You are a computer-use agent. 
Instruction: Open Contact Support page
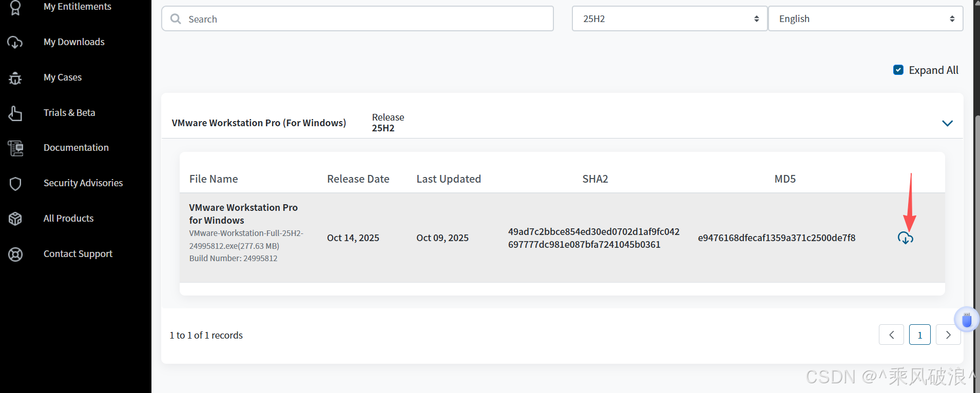[78, 254]
